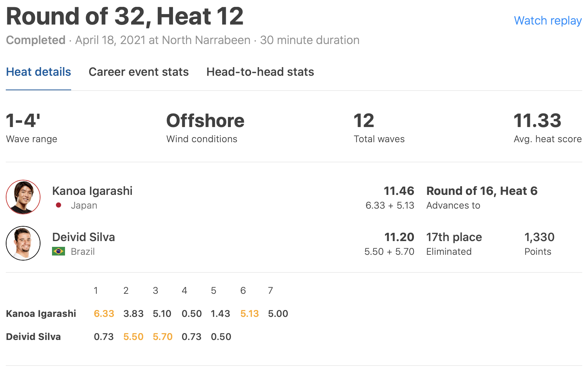Image resolution: width=588 pixels, height=371 pixels.
Task: Click the 1,330 Points value
Action: (x=539, y=237)
